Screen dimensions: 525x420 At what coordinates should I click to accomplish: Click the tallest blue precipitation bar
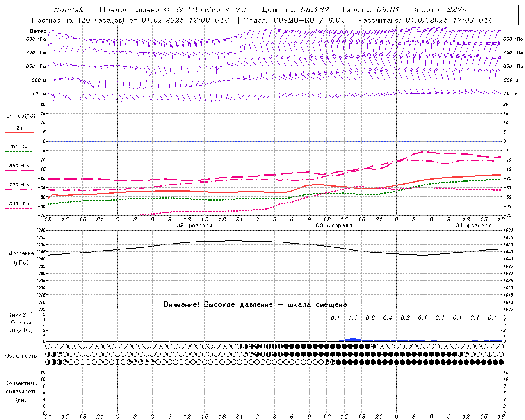353,340
